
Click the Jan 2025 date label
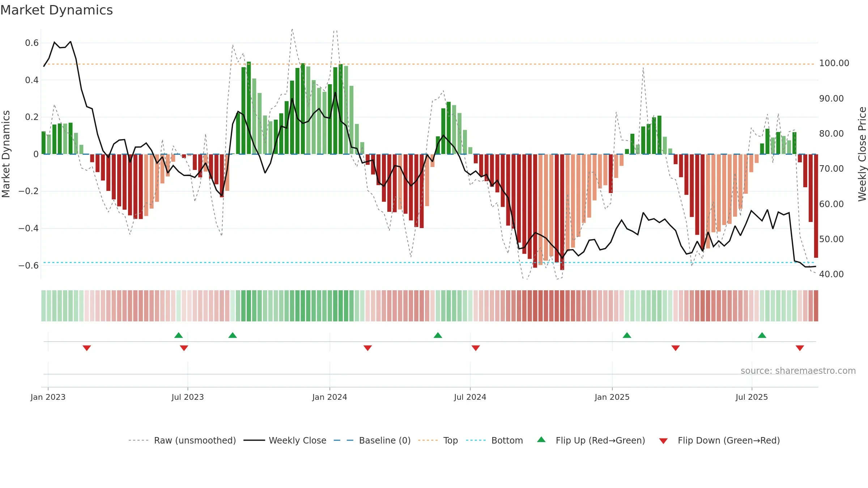pos(612,397)
